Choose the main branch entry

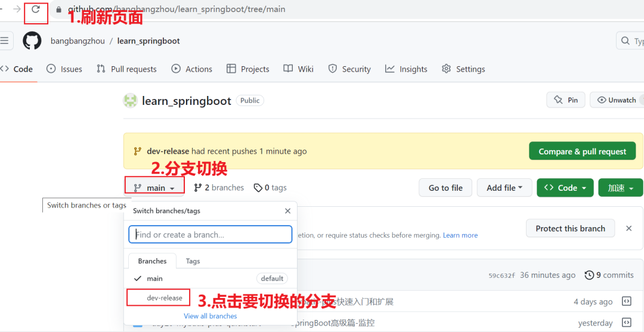pyautogui.click(x=210, y=278)
